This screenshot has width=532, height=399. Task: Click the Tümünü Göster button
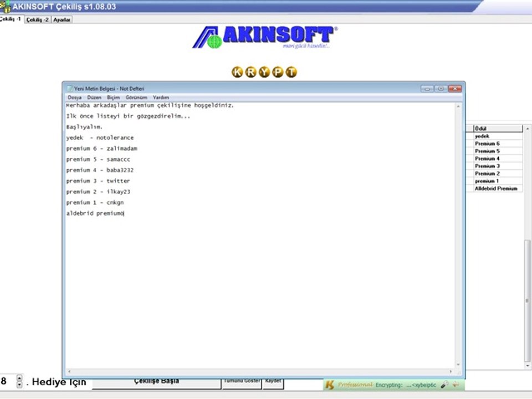coord(242,383)
